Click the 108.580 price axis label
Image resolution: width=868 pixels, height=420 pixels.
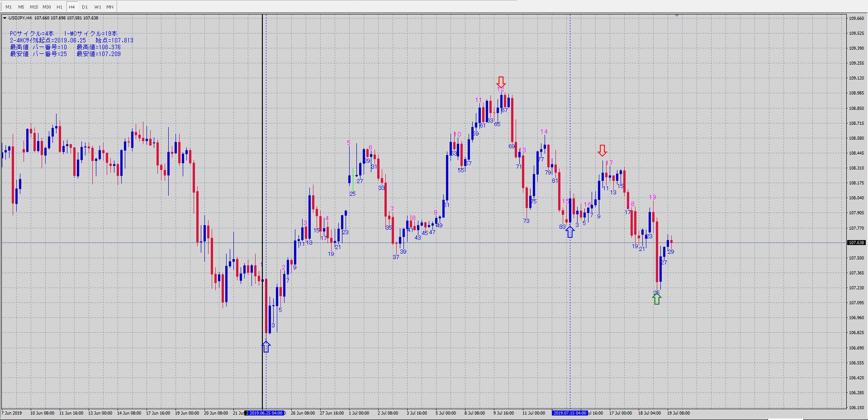coord(856,138)
